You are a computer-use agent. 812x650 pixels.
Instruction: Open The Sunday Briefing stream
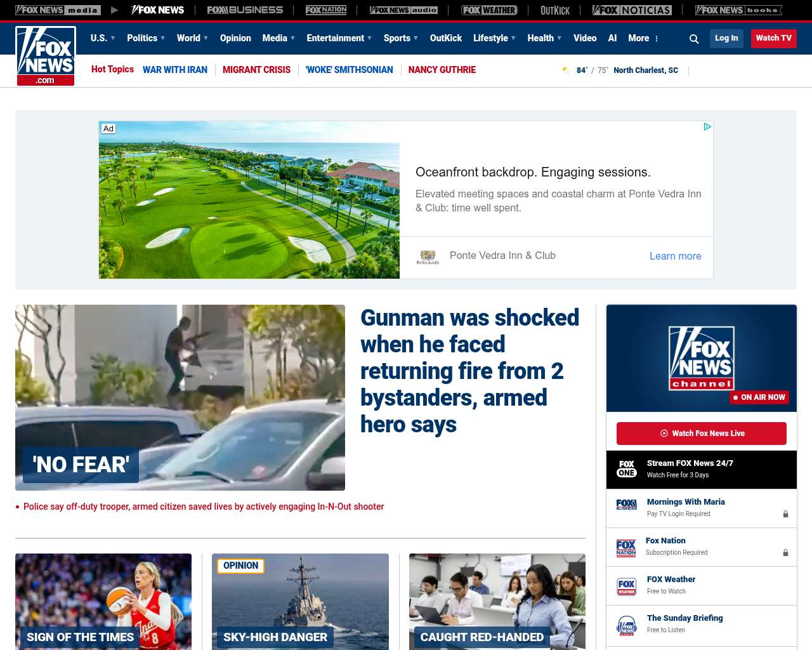tap(685, 618)
